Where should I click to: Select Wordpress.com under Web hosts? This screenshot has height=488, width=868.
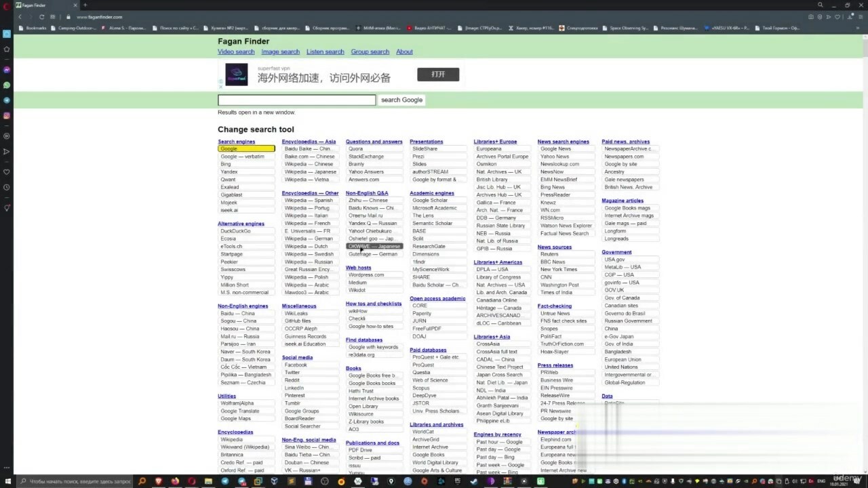(x=374, y=274)
